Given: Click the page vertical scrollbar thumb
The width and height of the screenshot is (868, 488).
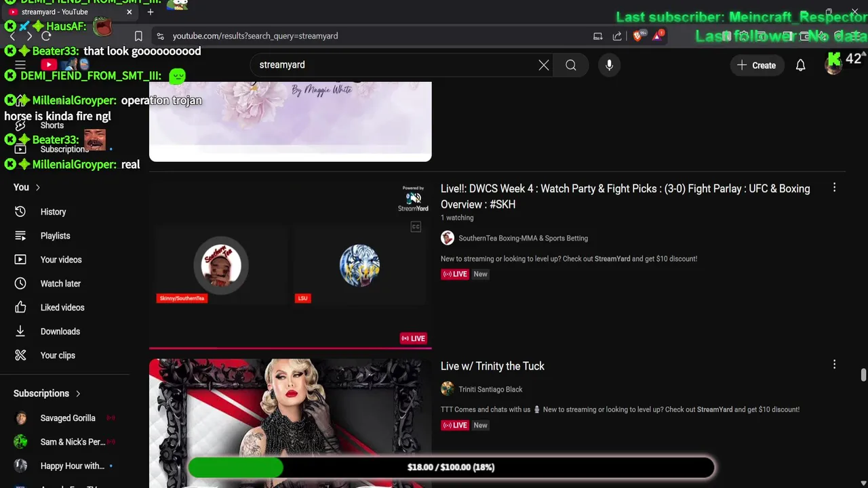Looking at the screenshot, I should tap(863, 375).
